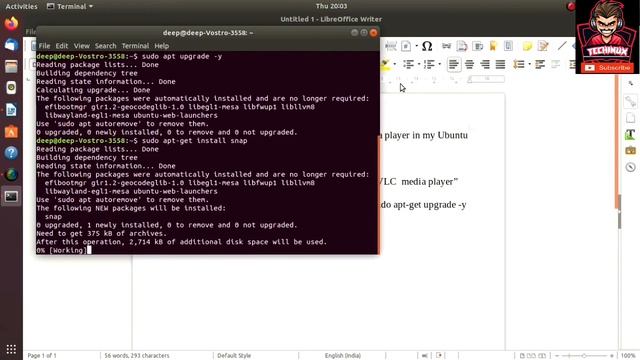Open line spacing dropdown arrow

click(x=529, y=64)
